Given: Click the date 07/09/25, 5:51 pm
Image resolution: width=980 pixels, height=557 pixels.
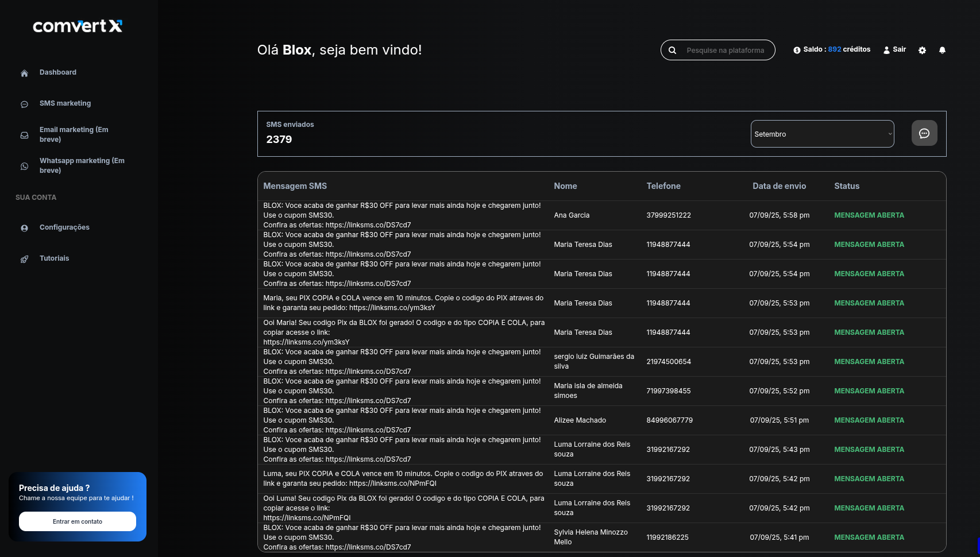Looking at the screenshot, I should point(780,420).
